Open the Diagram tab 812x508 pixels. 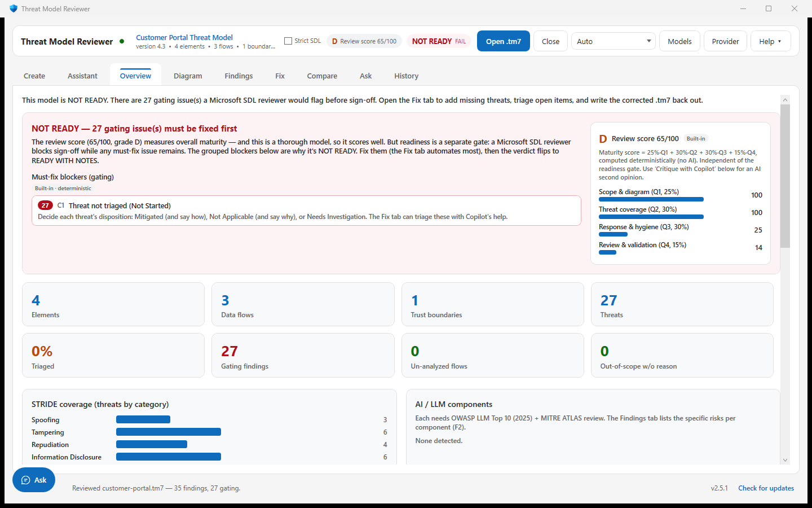click(188, 76)
